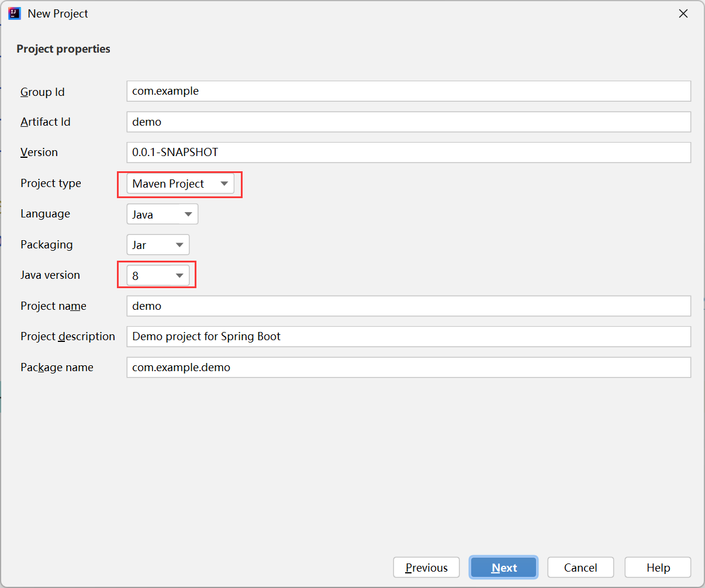Edit the Project description field
This screenshot has height=588, width=705.
(409, 336)
